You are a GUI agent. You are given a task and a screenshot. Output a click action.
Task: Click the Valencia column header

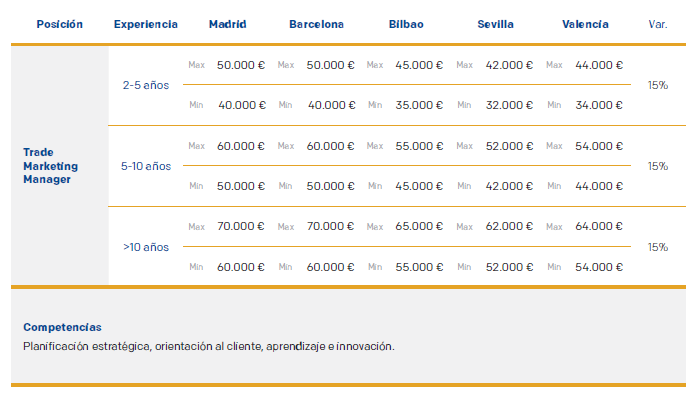(585, 24)
